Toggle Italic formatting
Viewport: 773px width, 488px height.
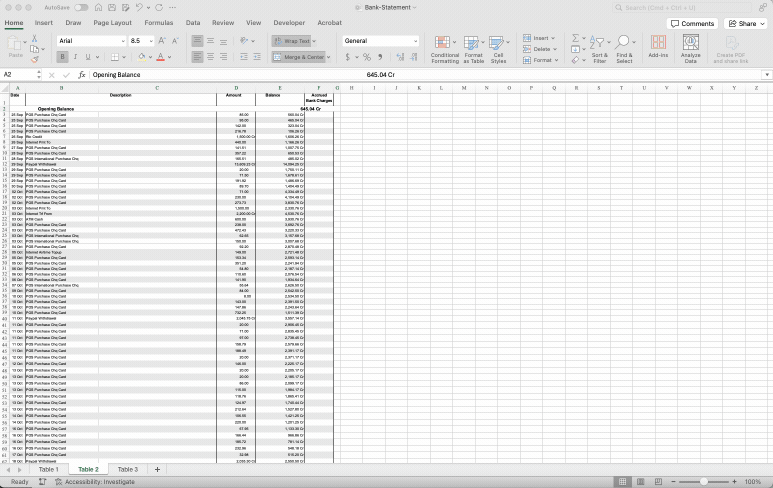(x=75, y=57)
